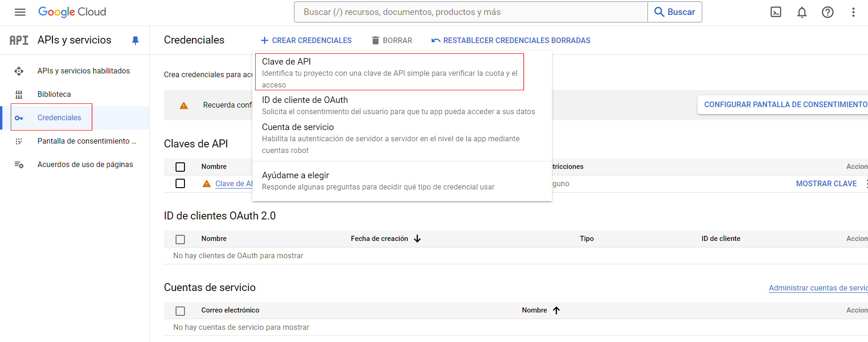Click the Acuerdos de uso de páginas icon
868x342 pixels.
coord(19,165)
